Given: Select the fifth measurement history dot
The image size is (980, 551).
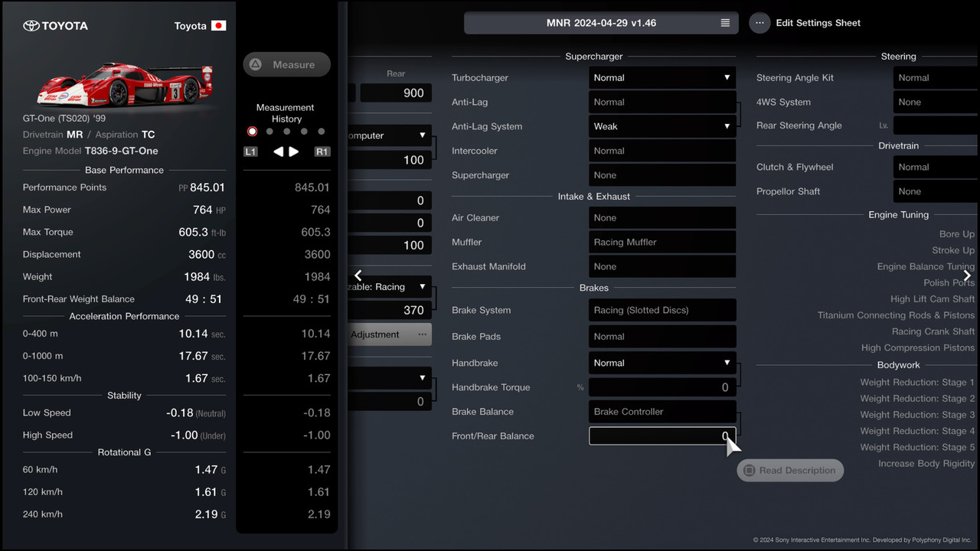Looking at the screenshot, I should pyautogui.click(x=322, y=132).
